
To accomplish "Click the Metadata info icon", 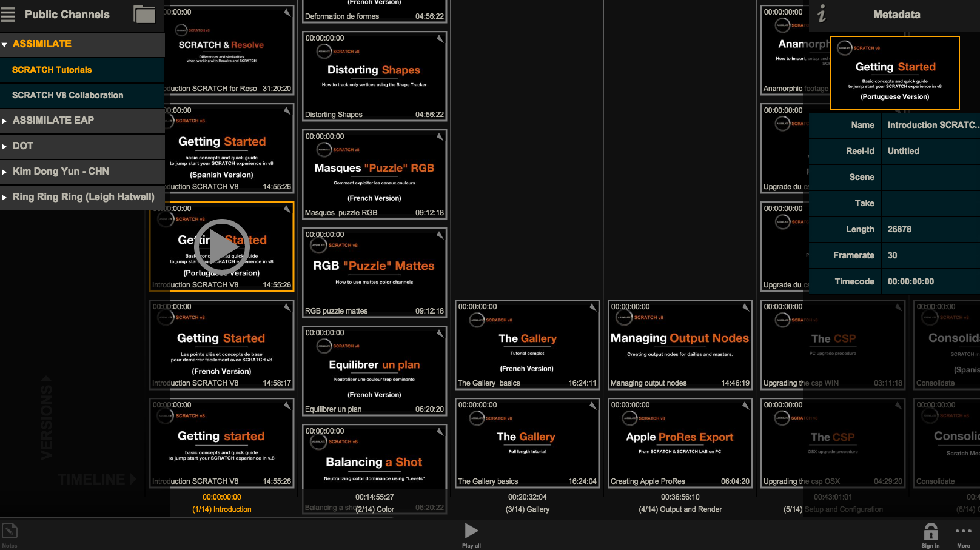I will pyautogui.click(x=822, y=14).
